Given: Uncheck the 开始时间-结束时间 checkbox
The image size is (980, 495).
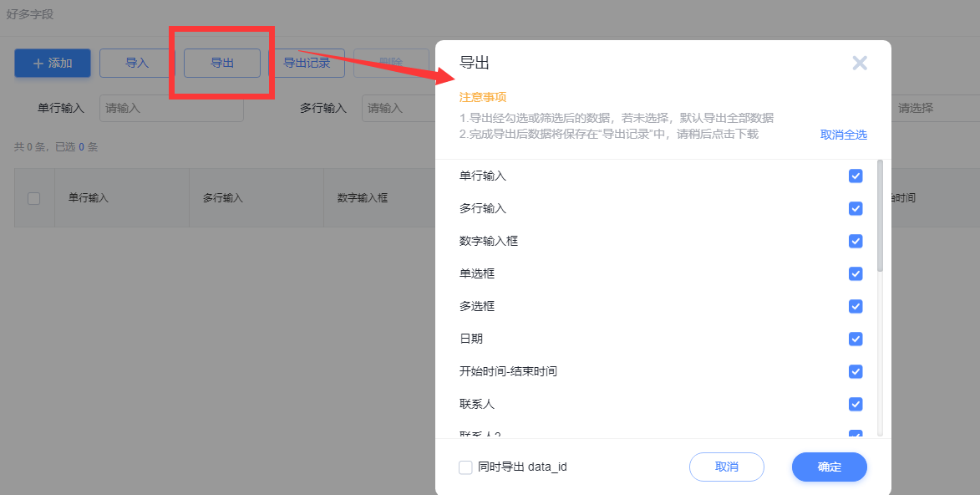Looking at the screenshot, I should point(856,371).
